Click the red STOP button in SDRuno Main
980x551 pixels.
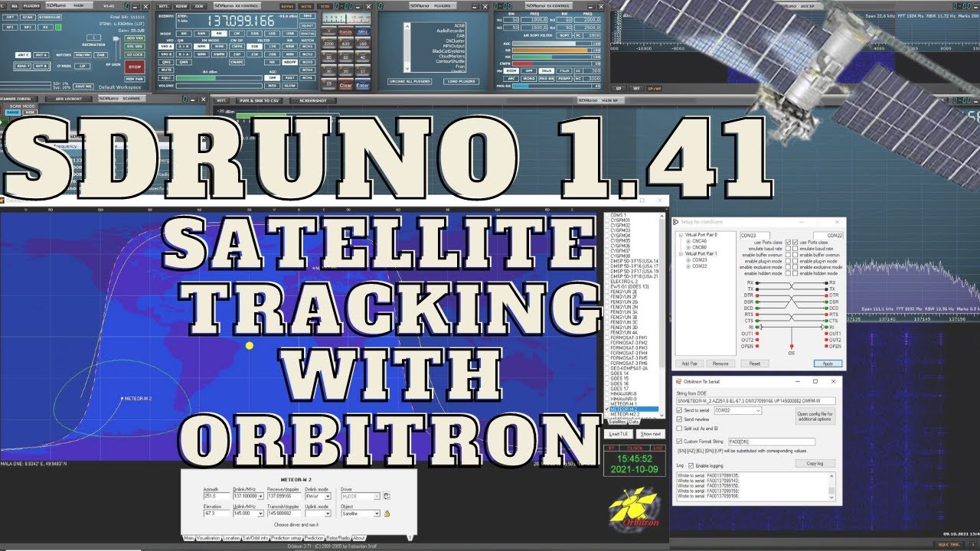(135, 67)
